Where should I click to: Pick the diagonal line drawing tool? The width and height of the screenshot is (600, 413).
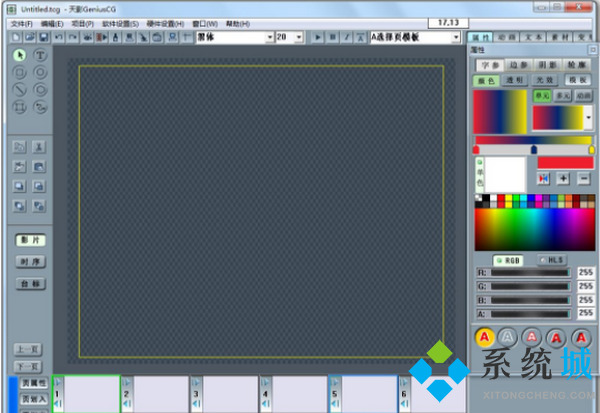pyautogui.click(x=20, y=88)
